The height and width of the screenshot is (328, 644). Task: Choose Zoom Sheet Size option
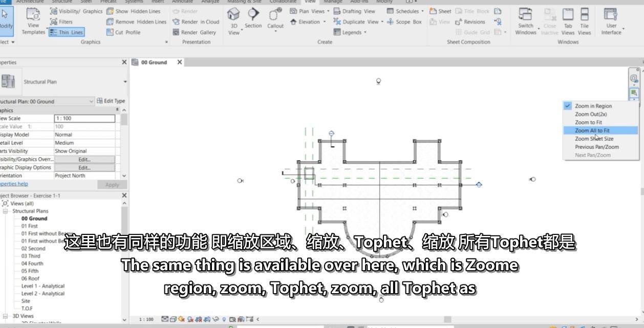tap(600, 139)
